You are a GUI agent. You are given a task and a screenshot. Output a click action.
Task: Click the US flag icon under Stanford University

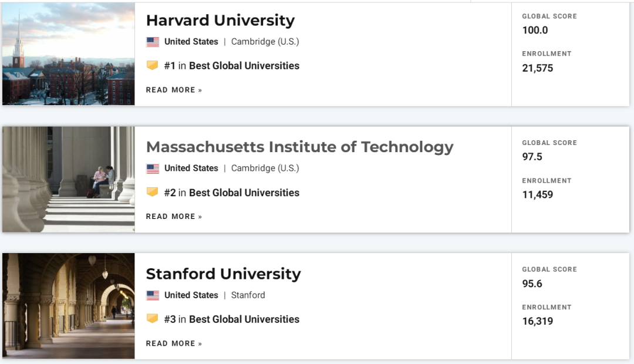(153, 295)
